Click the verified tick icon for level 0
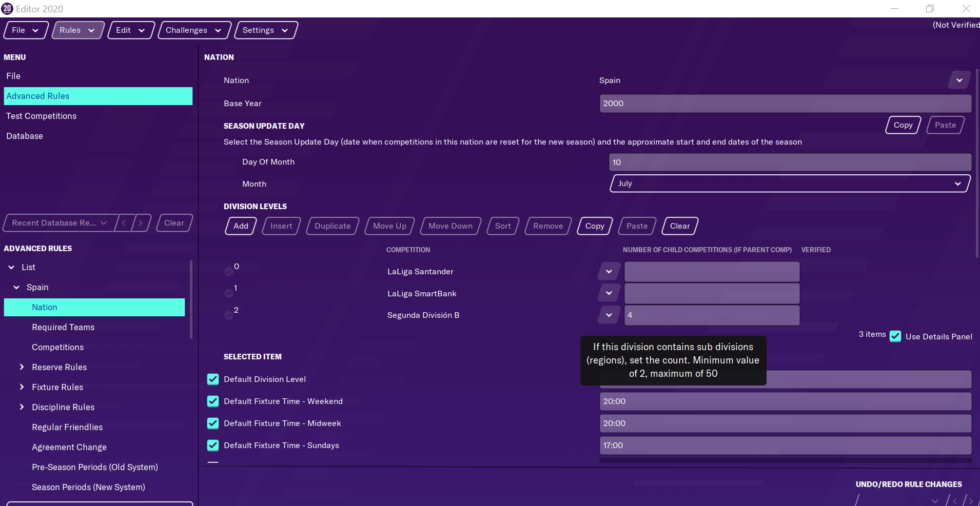The width and height of the screenshot is (980, 506). click(229, 271)
